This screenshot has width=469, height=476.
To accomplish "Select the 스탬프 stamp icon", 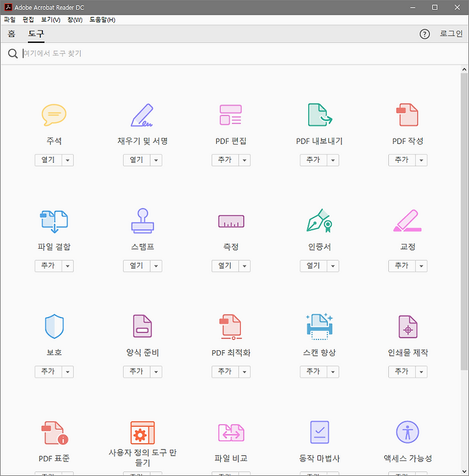I will tap(143, 221).
